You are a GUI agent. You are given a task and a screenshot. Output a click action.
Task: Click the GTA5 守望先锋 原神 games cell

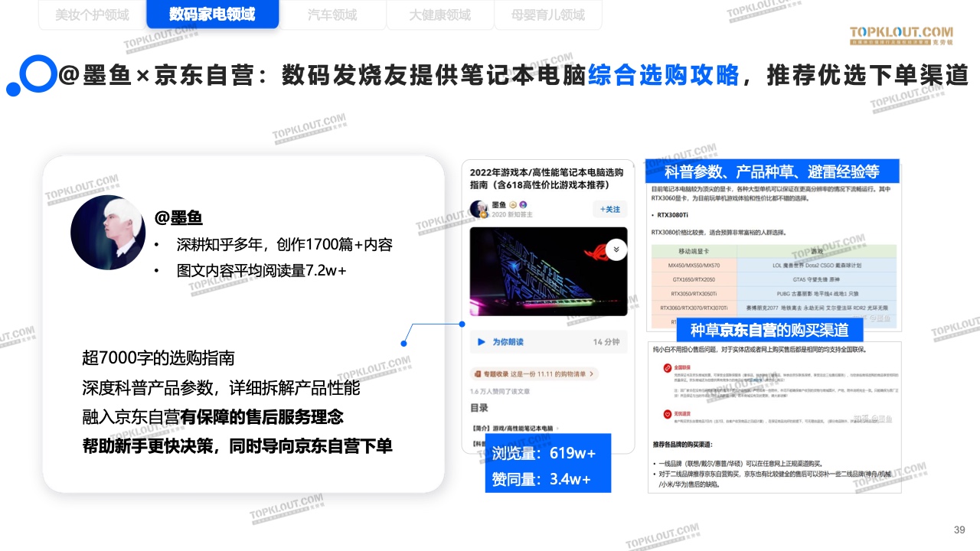click(816, 279)
